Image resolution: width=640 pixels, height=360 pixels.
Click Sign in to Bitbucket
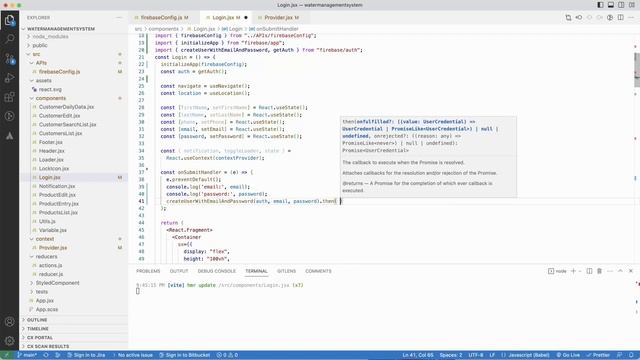[184, 355]
